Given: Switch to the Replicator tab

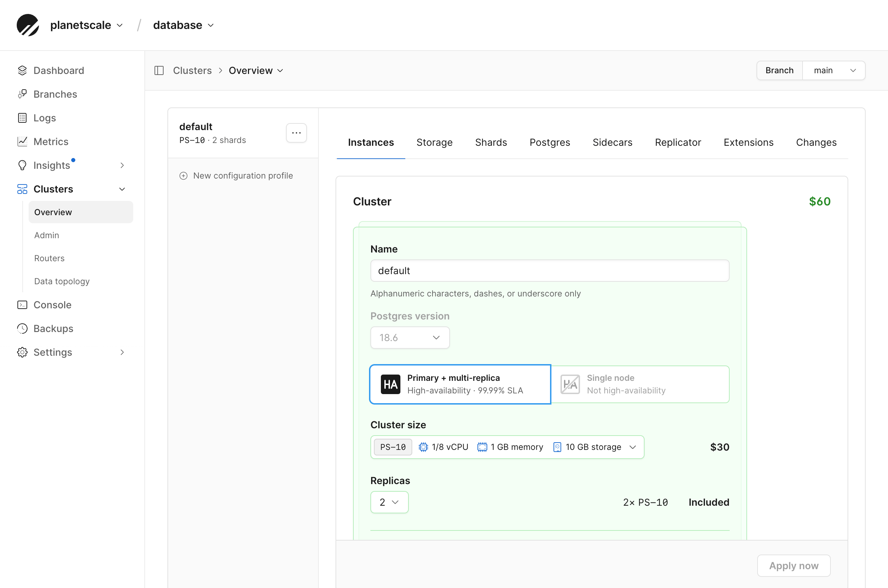Looking at the screenshot, I should tap(678, 143).
